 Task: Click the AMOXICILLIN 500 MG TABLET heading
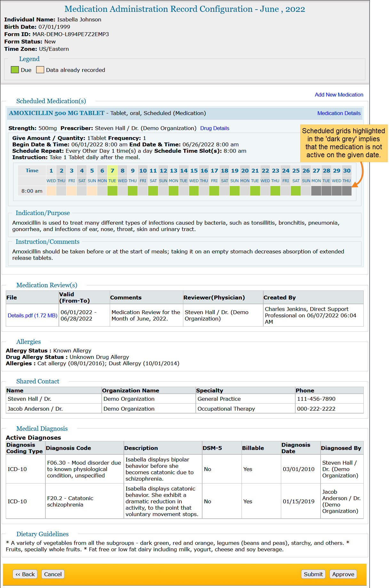(x=57, y=113)
